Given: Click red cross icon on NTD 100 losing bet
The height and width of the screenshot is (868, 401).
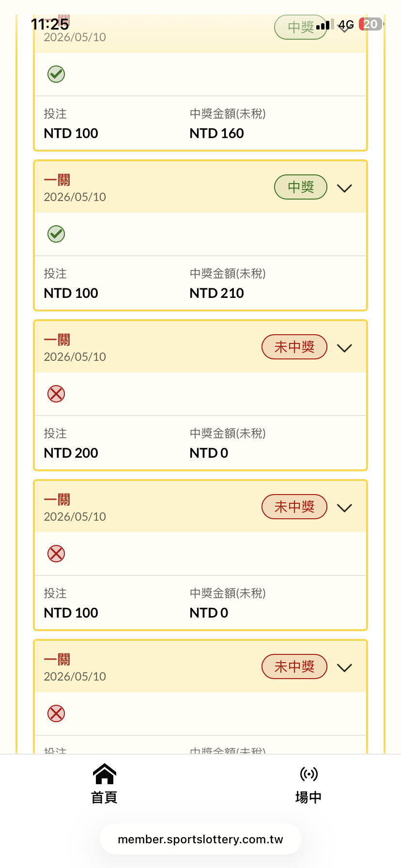Looking at the screenshot, I should click(56, 554).
